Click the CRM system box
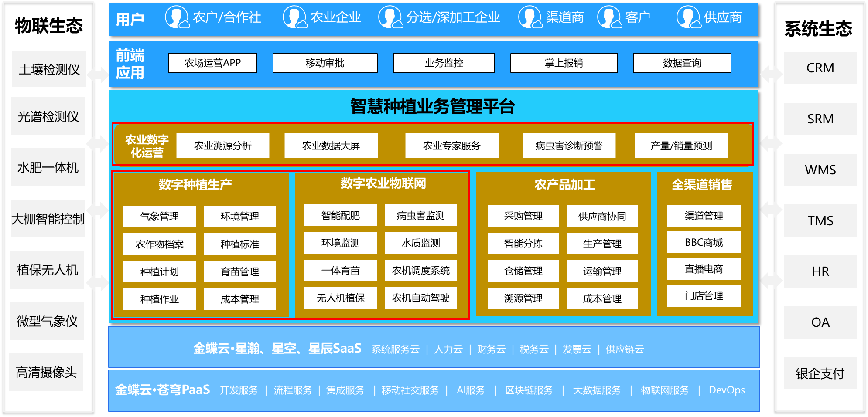868x417 pixels. [x=820, y=68]
